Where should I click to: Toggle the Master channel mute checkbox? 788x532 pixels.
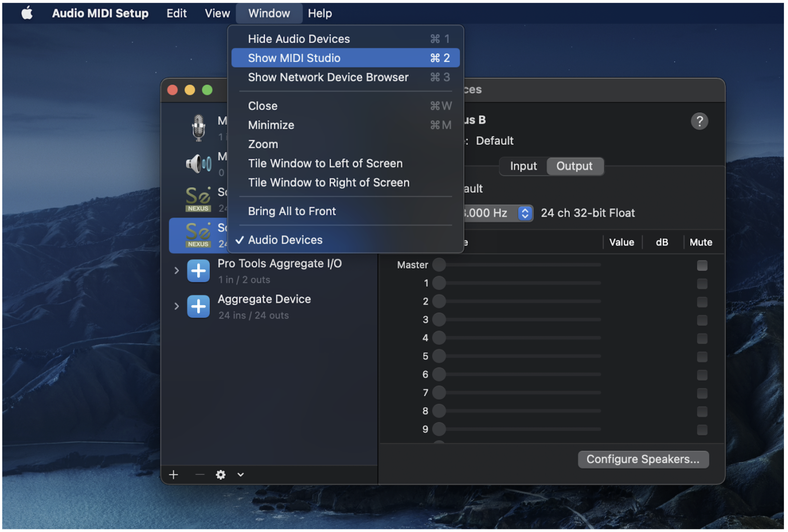pos(702,265)
